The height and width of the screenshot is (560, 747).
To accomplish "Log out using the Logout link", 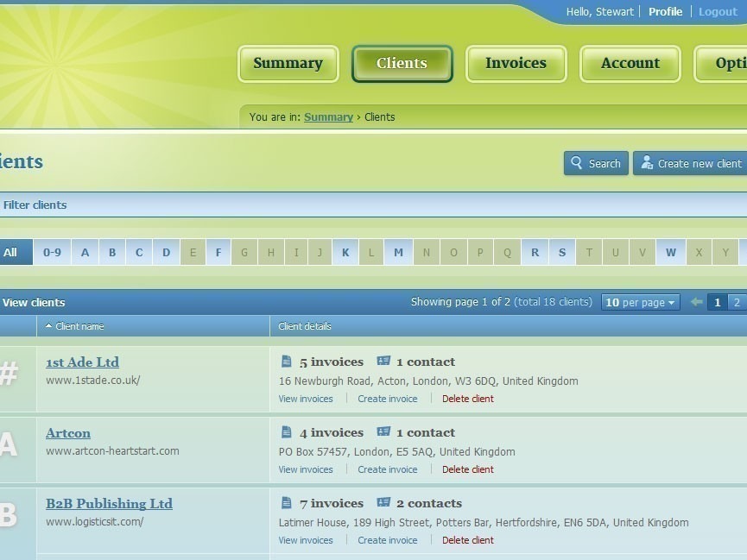I will coord(718,12).
